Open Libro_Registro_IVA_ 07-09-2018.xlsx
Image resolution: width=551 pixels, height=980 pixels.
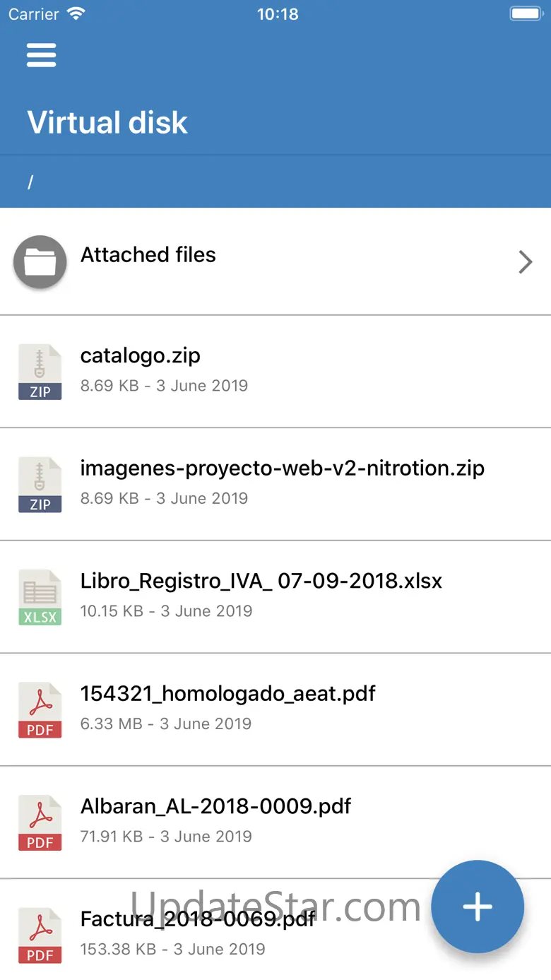tap(261, 581)
